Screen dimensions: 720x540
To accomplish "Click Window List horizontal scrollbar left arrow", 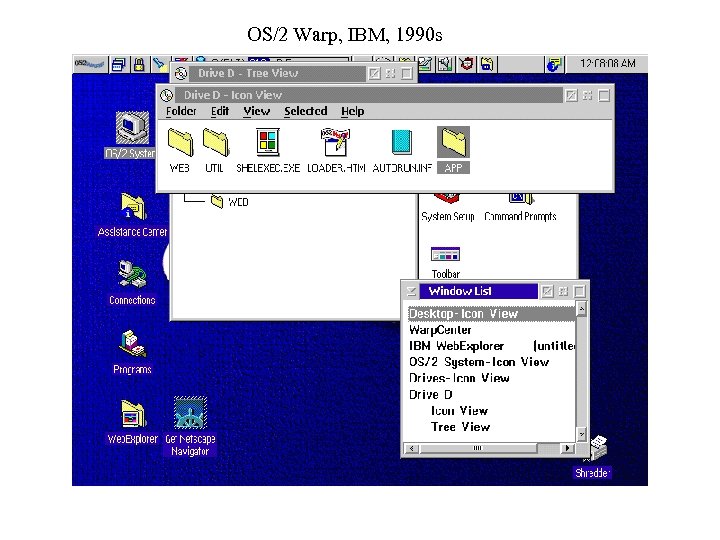I will click(x=412, y=448).
